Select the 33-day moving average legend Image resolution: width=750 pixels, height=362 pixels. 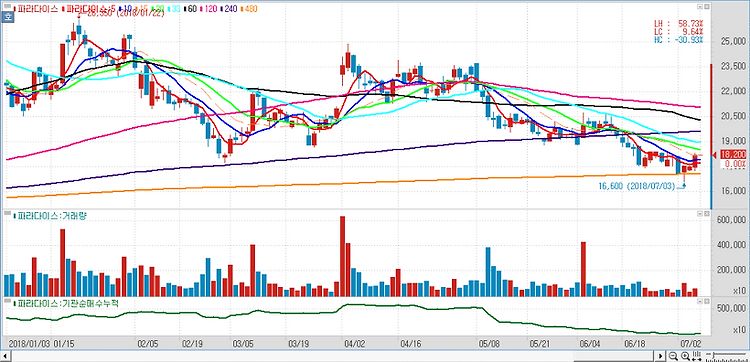pyautogui.click(x=173, y=9)
